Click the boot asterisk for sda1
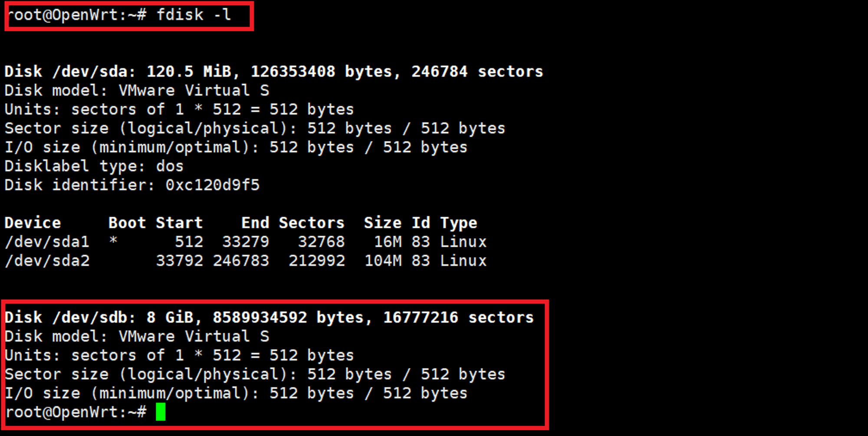 pyautogui.click(x=113, y=241)
